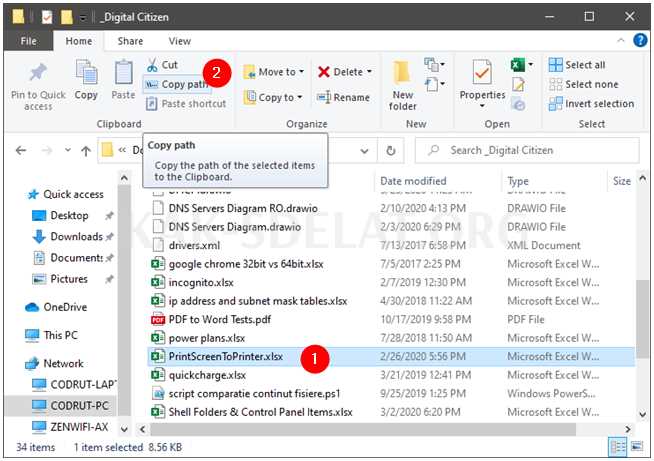Open the File tab

click(x=28, y=41)
